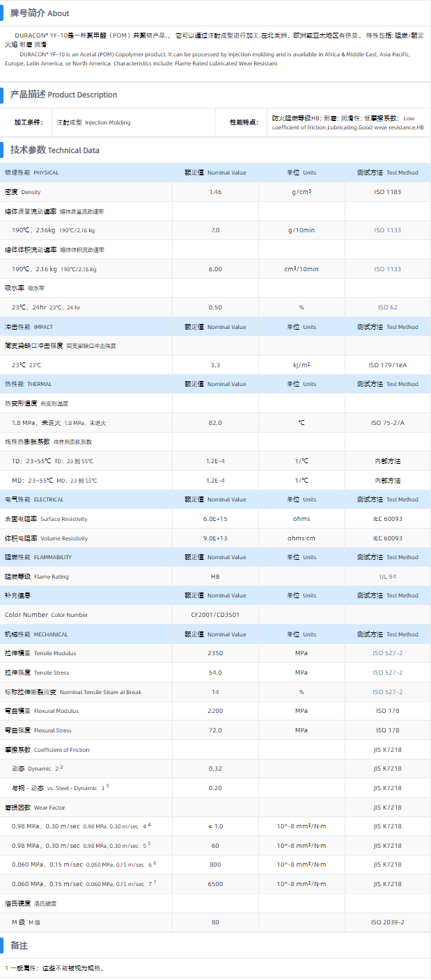Viewport: 431px width, 980px height.
Task: Click ISO 527-2 link for Nominal Tensile Strain
Action: [387, 692]
